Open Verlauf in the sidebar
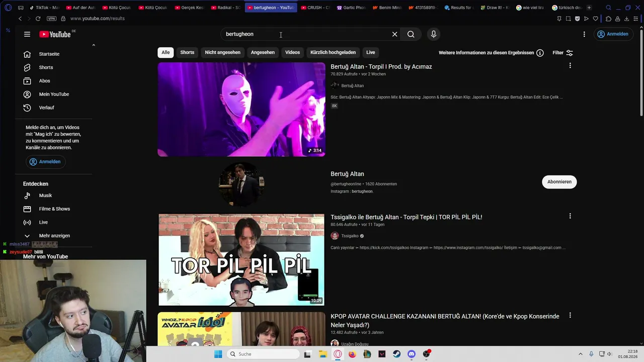This screenshot has width=644, height=362. coord(46,108)
